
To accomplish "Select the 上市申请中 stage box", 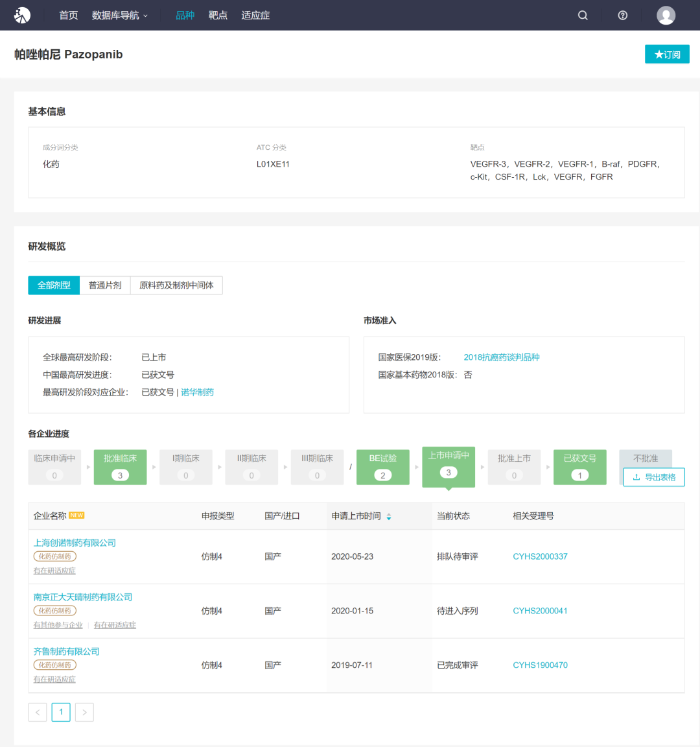I will point(449,467).
